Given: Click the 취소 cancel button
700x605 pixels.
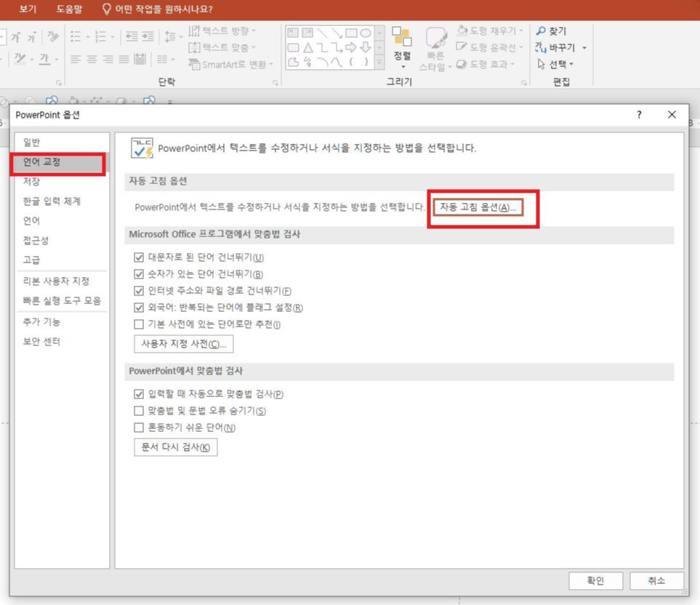Looking at the screenshot, I should [656, 581].
